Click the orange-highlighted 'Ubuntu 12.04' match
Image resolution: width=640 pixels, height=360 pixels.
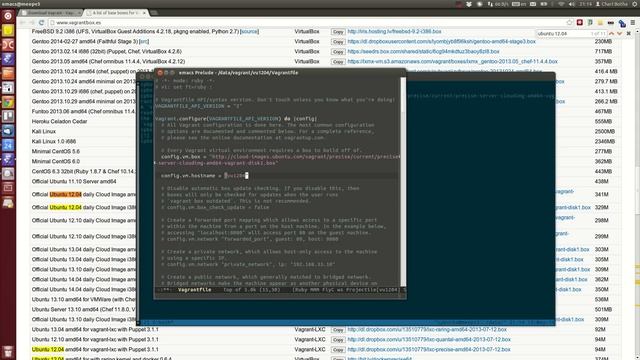click(65, 195)
